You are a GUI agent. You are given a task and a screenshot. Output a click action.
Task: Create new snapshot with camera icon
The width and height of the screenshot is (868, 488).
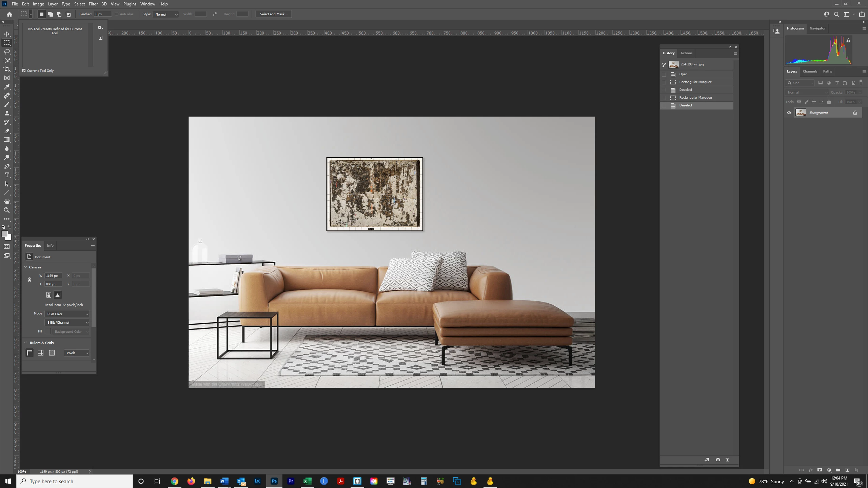tap(718, 460)
